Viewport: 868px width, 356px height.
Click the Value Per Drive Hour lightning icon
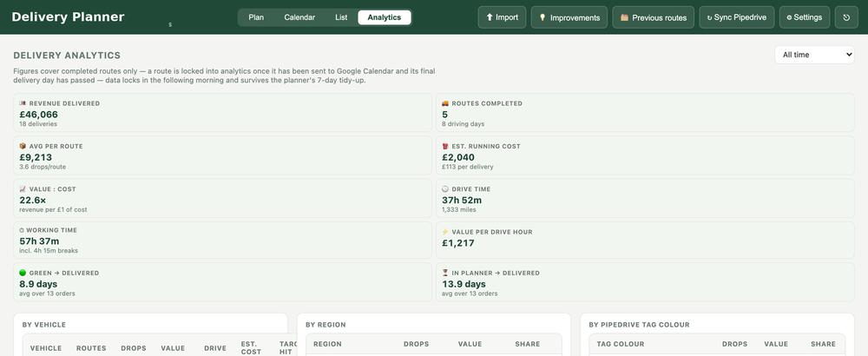445,232
